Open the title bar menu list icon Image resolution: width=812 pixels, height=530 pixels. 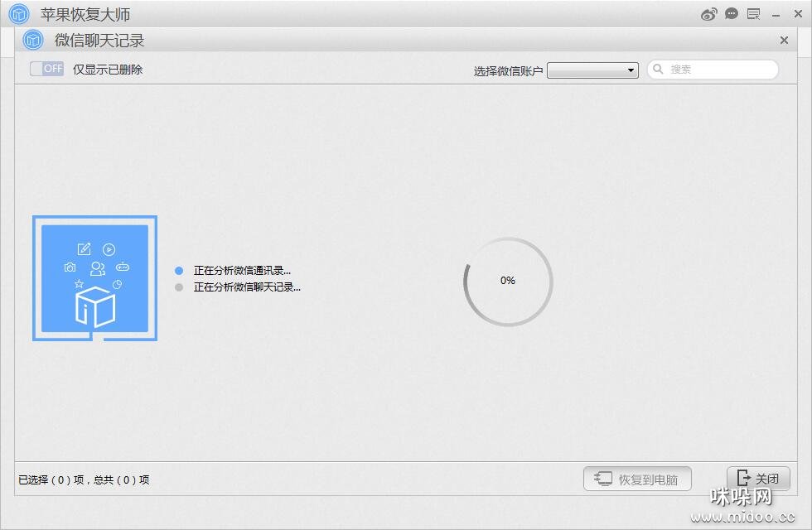pos(753,14)
